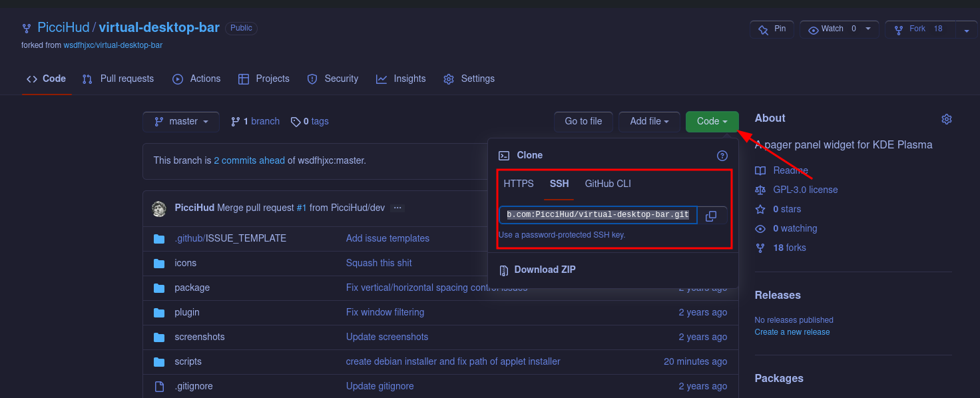The height and width of the screenshot is (398, 980).
Task: Click the book icon next to Readme
Action: click(x=760, y=170)
